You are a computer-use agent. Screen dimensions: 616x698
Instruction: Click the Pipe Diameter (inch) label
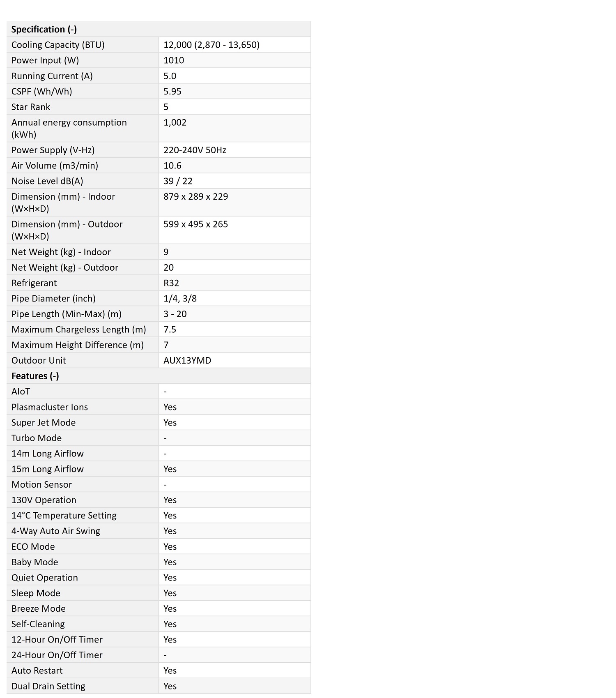point(53,299)
